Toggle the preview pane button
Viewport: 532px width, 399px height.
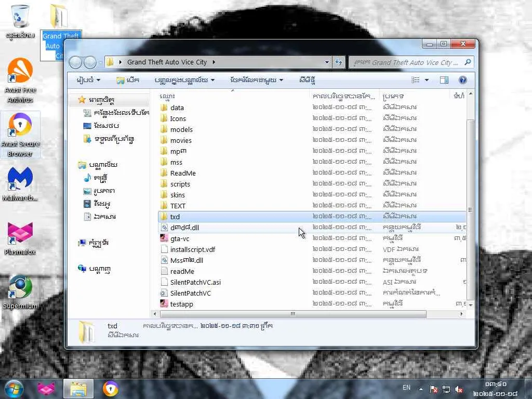444,80
